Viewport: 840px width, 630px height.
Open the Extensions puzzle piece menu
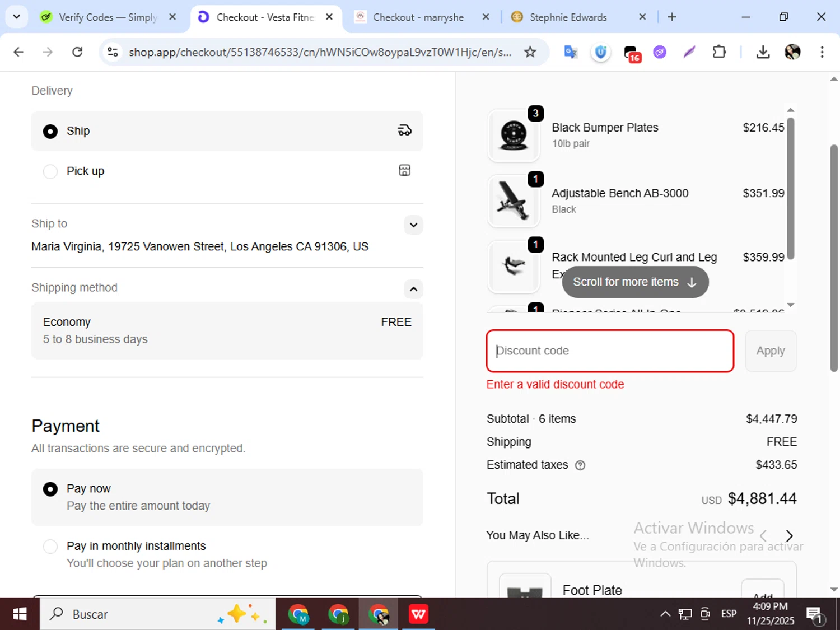pos(719,52)
